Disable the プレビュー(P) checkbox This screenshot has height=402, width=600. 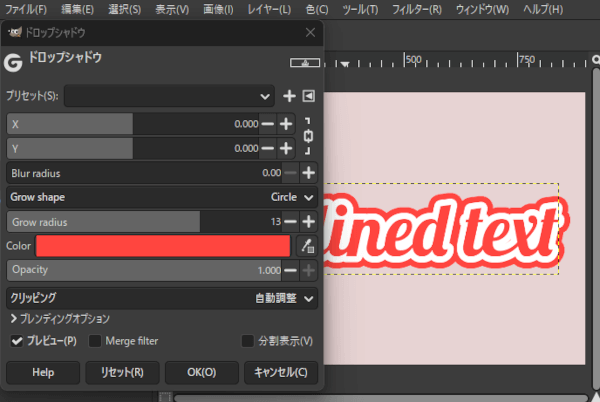point(17,341)
